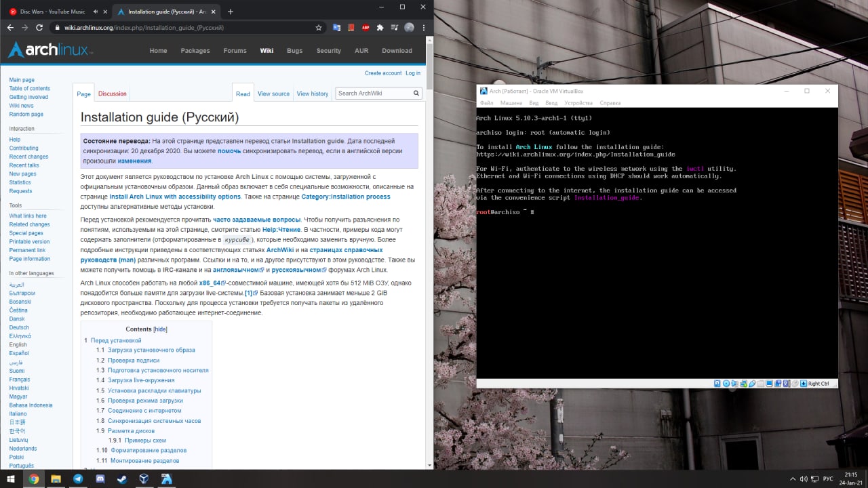Go back in Chrome
Screen dimensions: 868x488
click(x=10, y=28)
